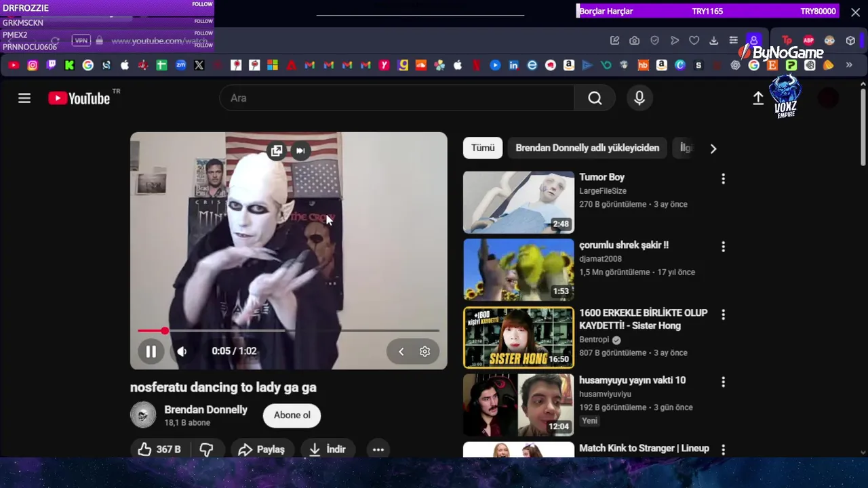Open the browser profile account icon
Screen dimensions: 868x488
tap(753, 41)
